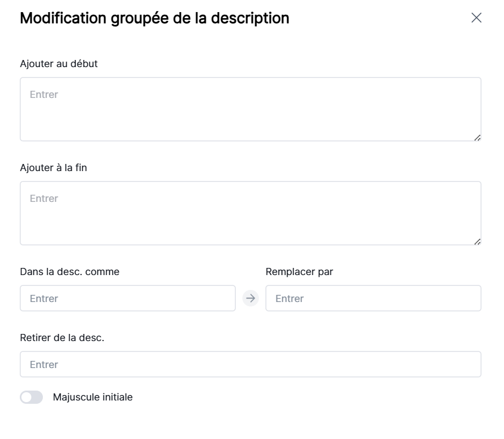Image resolution: width=504 pixels, height=439 pixels.
Task: Click the Ajouter au début label
Action: (59, 64)
